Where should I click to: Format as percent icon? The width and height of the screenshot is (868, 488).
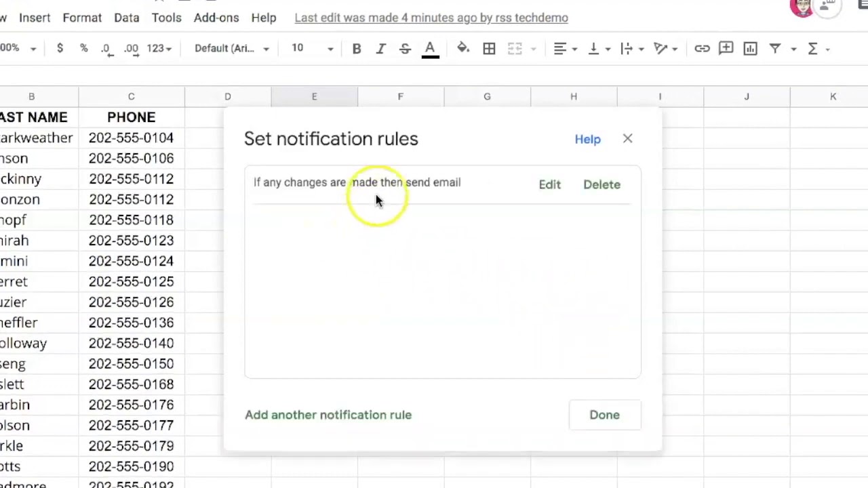point(83,48)
